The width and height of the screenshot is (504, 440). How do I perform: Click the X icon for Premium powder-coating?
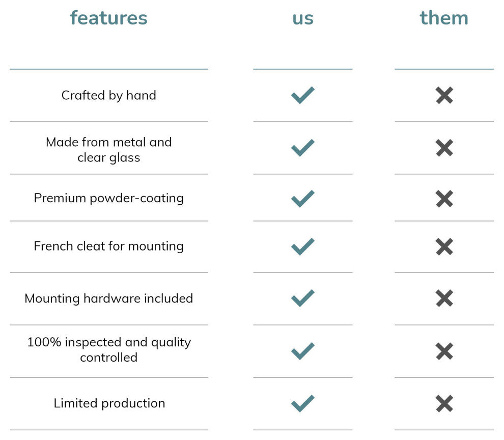tap(444, 199)
